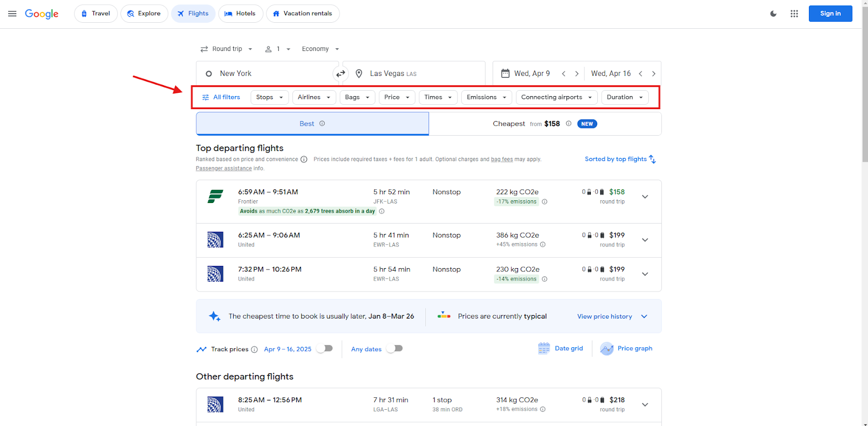Swap origin and destination cities
The width and height of the screenshot is (868, 426).
(x=341, y=74)
